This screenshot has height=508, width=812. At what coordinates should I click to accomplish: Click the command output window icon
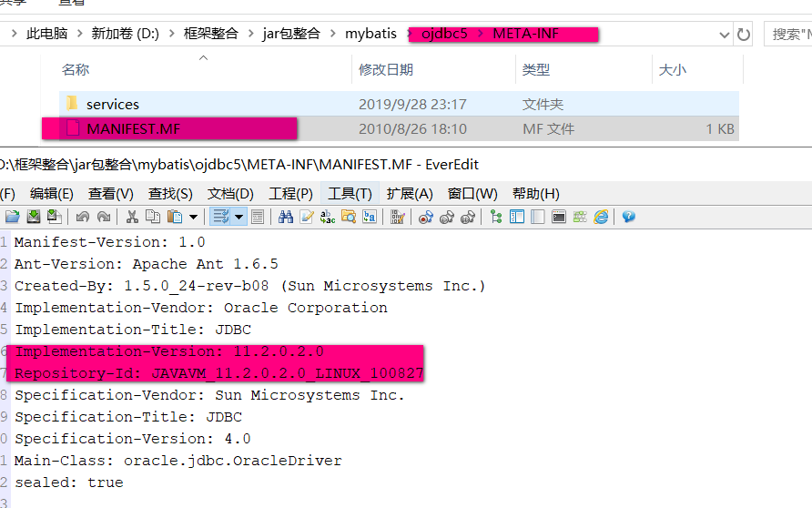coord(559,217)
